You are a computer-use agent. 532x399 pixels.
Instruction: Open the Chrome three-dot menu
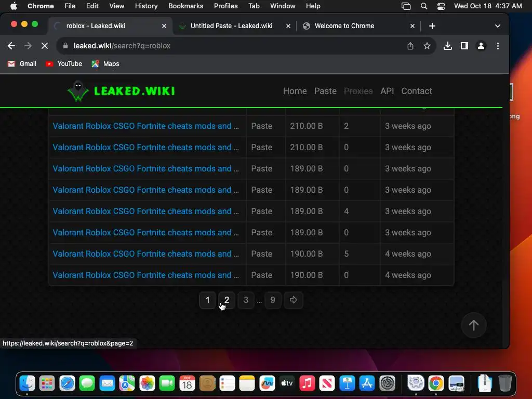(x=498, y=46)
